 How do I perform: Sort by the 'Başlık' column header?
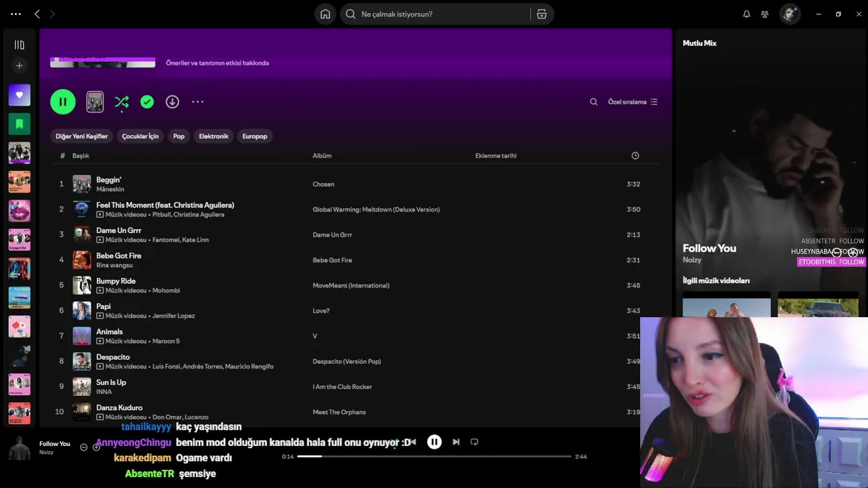click(81, 156)
